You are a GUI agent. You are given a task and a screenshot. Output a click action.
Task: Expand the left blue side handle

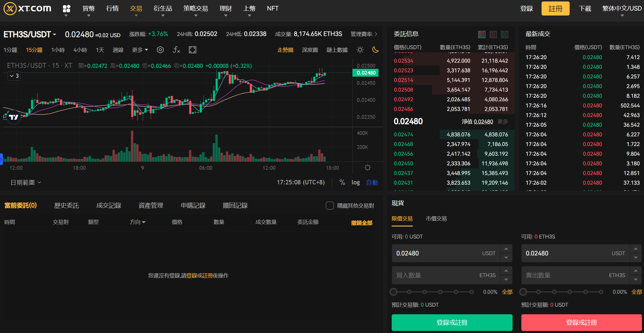point(1,159)
